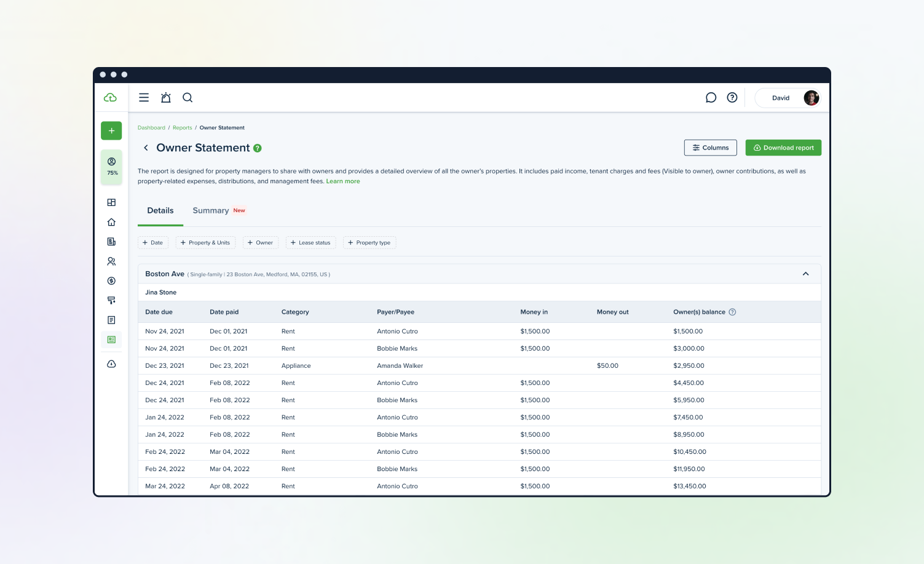The width and height of the screenshot is (924, 564).
Task: Open the maintenance paint roller icon
Action: pyautogui.click(x=111, y=301)
